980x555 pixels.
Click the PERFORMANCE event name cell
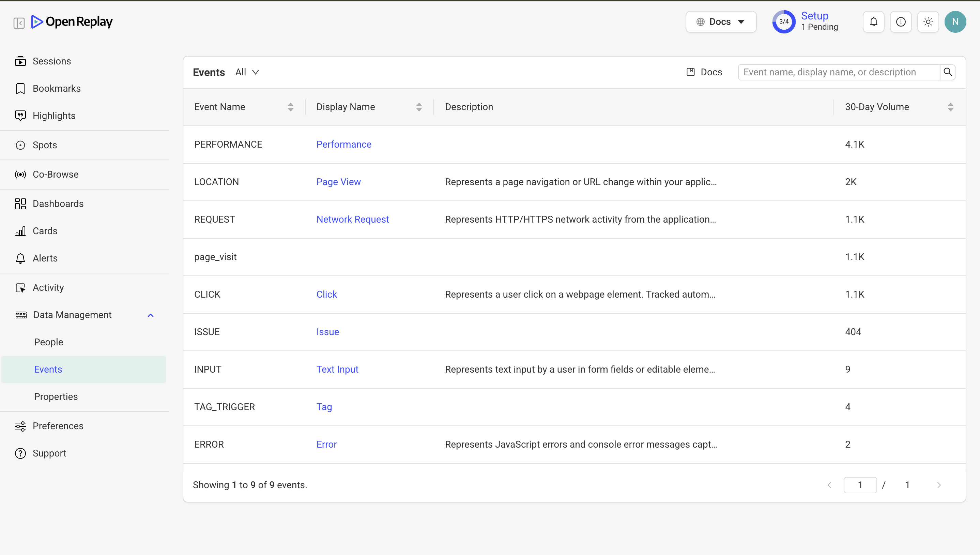pyautogui.click(x=228, y=145)
